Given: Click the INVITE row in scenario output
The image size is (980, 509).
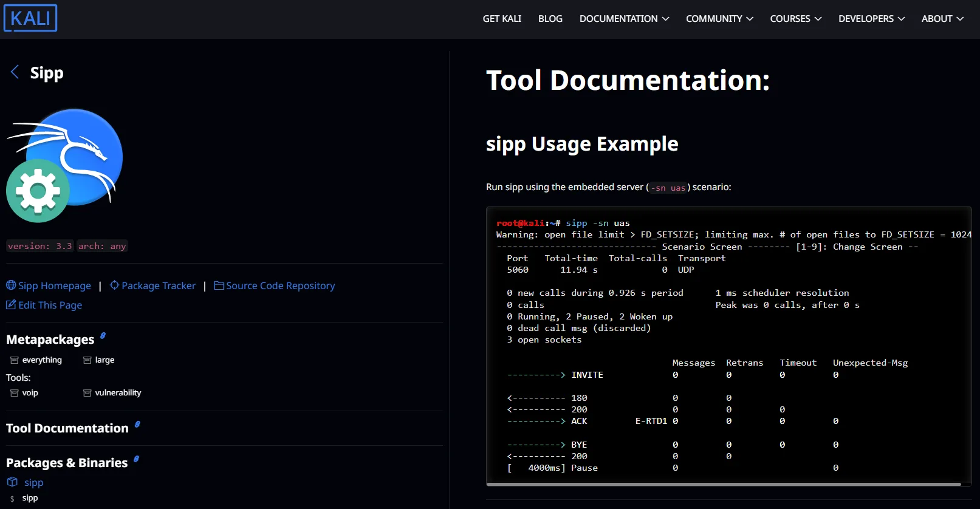Looking at the screenshot, I should [x=673, y=375].
